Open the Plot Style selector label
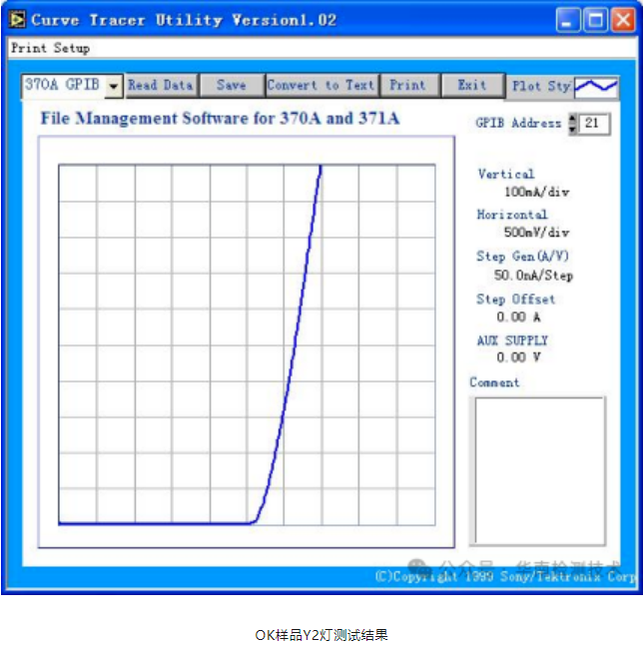This screenshot has height=647, width=644. (540, 86)
